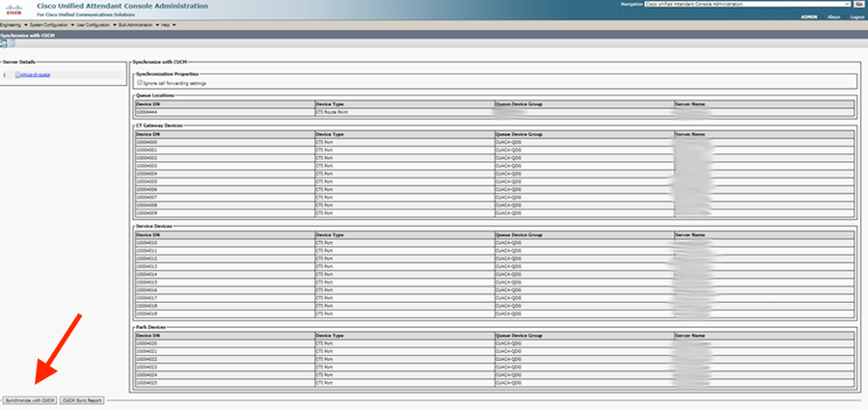The image size is (868, 410).
Task: Select Device DN 10004444 cell
Action: pos(225,112)
